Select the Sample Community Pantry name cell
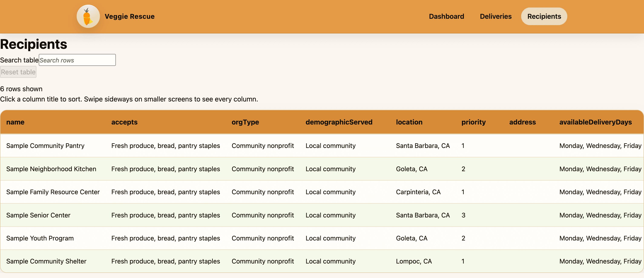This screenshot has width=644, height=278. pos(45,146)
